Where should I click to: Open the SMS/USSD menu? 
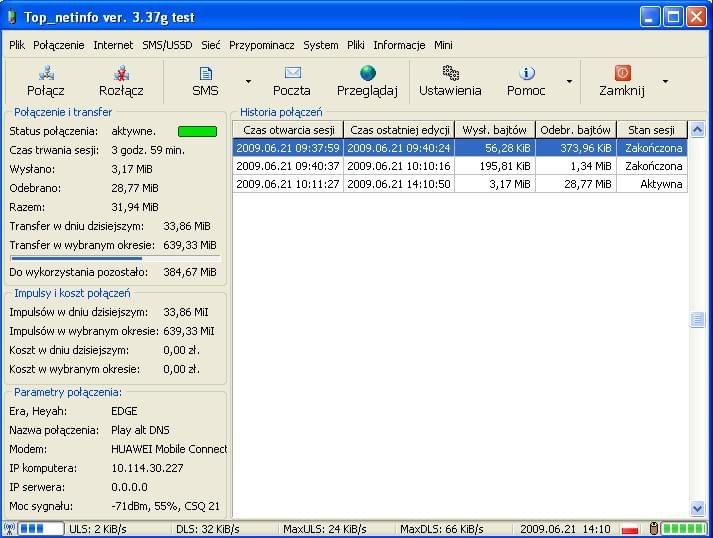pyautogui.click(x=167, y=45)
